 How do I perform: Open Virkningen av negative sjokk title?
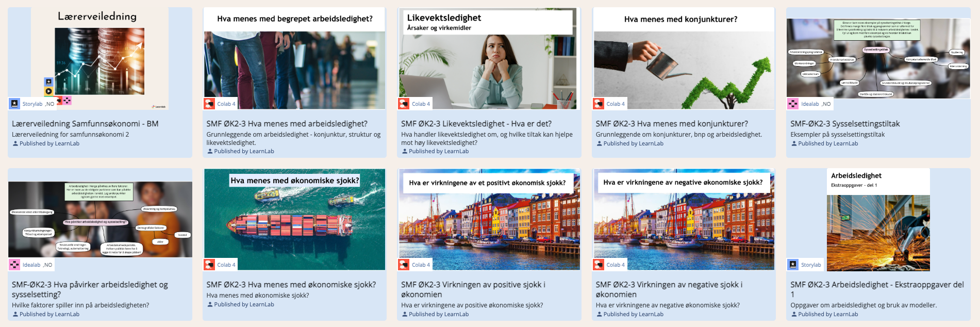(x=669, y=289)
